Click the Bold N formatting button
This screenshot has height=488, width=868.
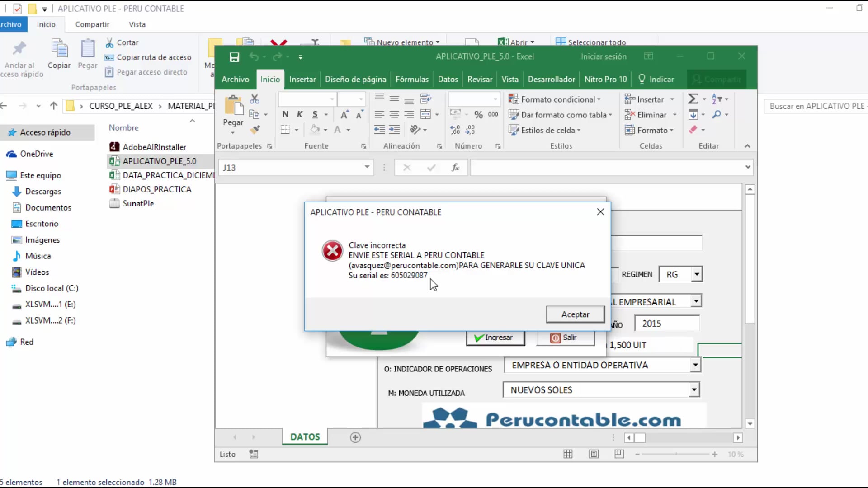click(285, 114)
